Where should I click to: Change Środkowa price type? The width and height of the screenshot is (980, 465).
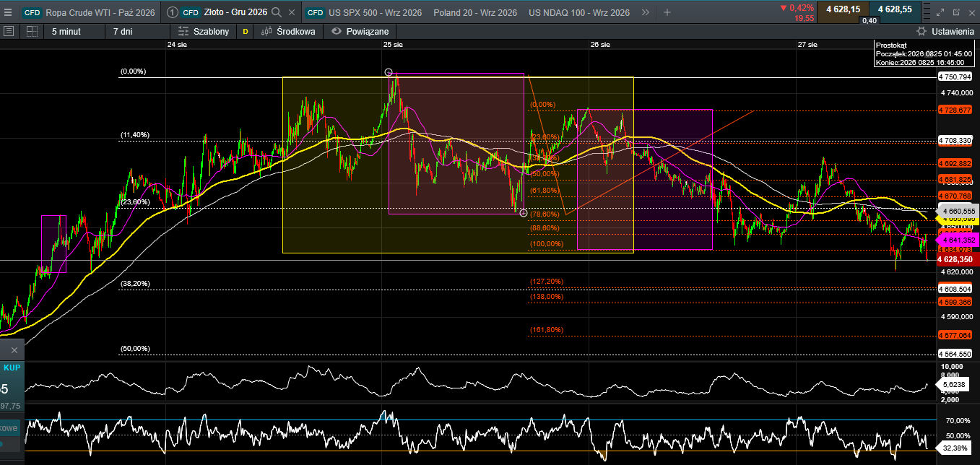288,31
